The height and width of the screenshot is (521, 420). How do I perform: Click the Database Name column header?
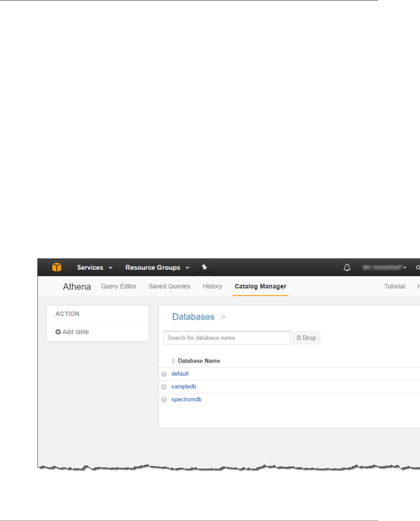(199, 361)
